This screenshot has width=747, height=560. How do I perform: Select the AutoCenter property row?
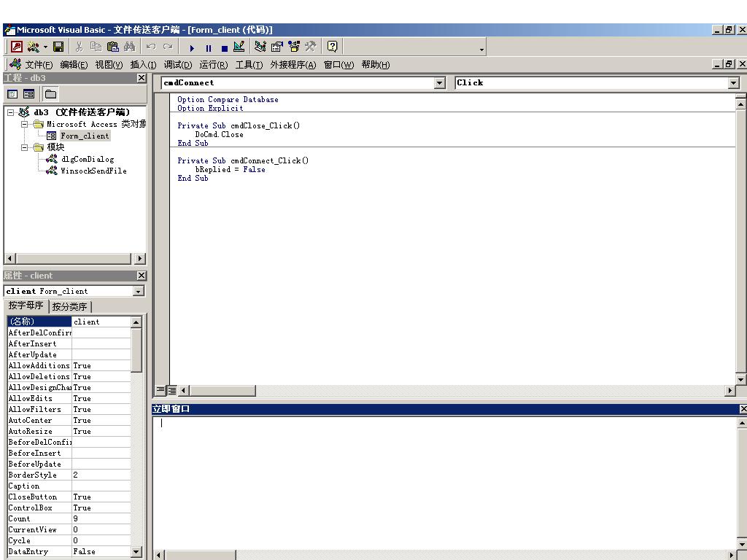point(69,421)
